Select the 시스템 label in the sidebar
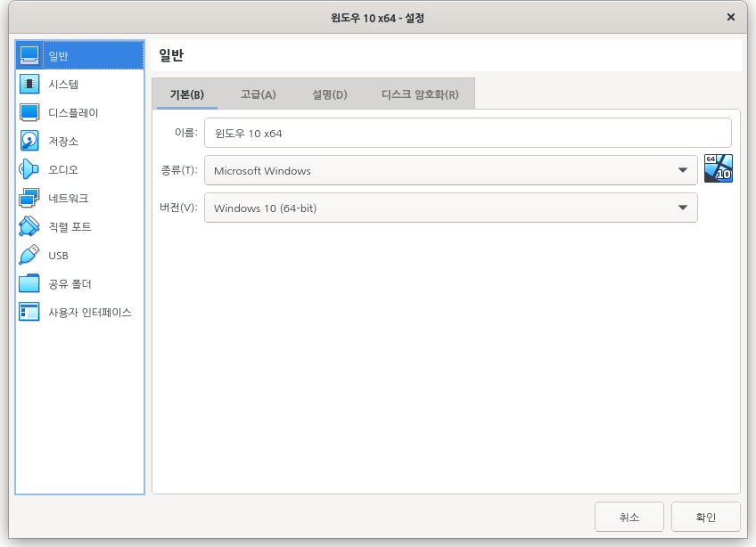 point(63,85)
